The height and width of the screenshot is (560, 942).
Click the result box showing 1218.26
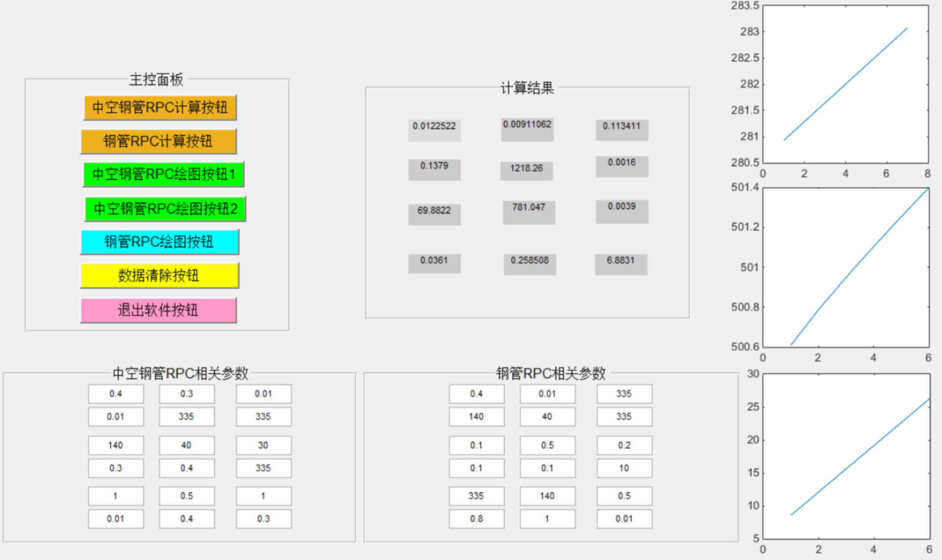click(526, 171)
